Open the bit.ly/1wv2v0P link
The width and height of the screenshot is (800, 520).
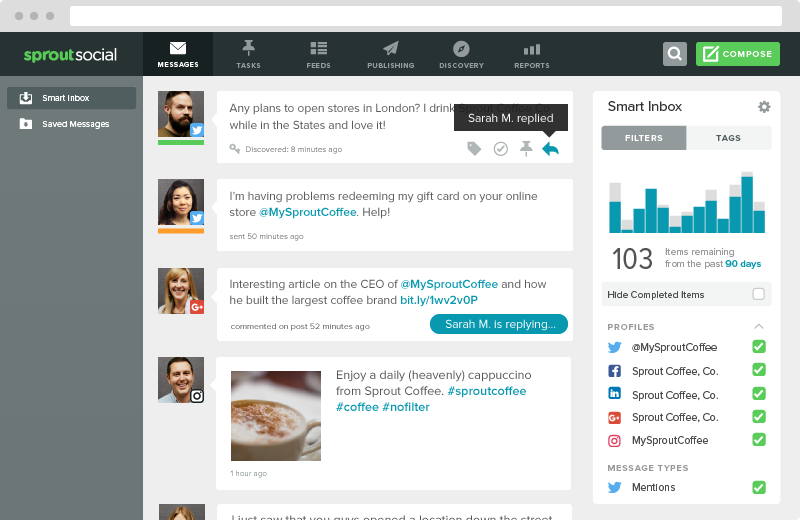coord(439,300)
